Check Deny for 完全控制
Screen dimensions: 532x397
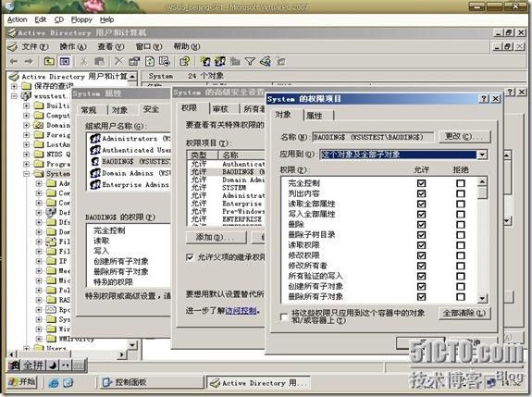tap(461, 183)
